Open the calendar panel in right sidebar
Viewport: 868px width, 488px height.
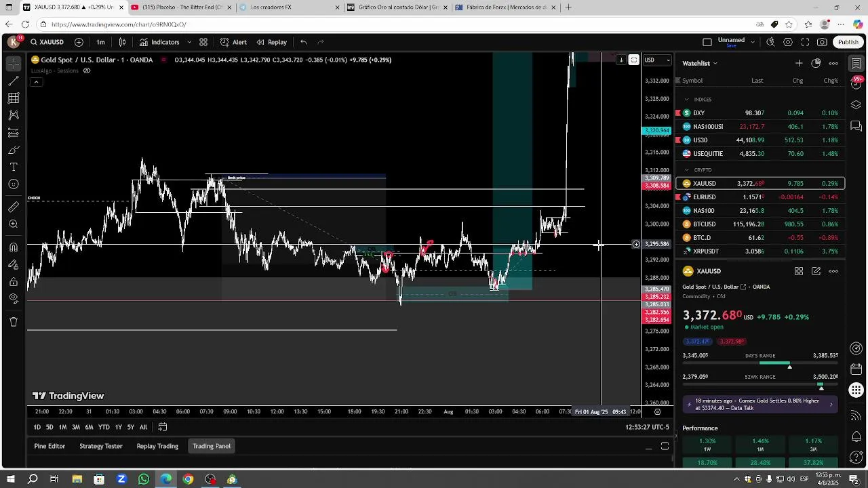[x=856, y=369]
